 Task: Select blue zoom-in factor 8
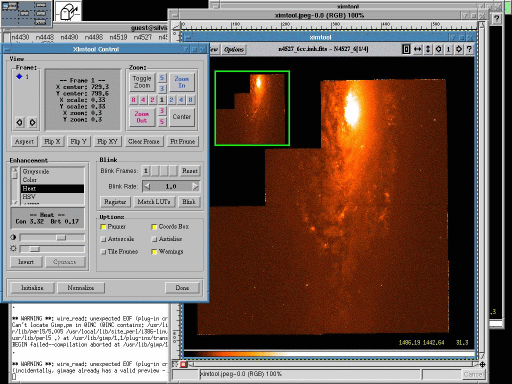(190, 100)
